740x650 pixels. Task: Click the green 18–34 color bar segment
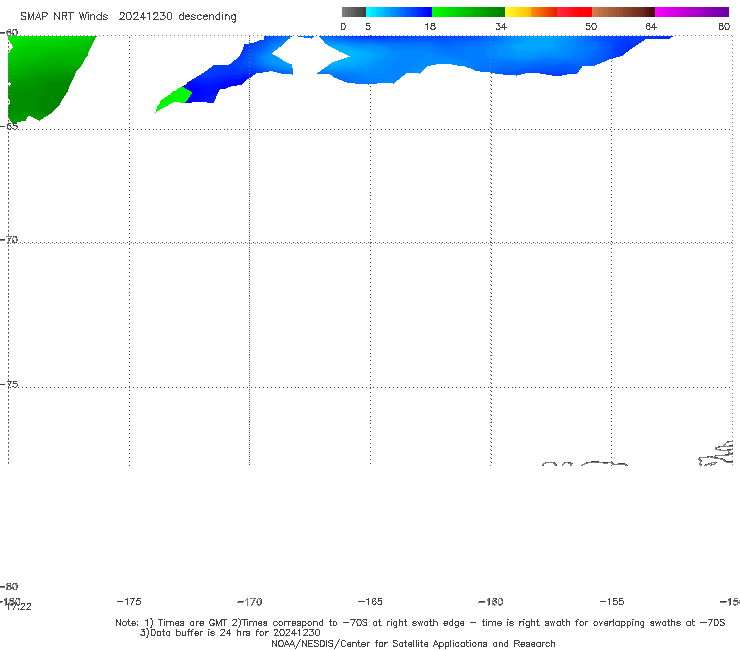point(468,12)
